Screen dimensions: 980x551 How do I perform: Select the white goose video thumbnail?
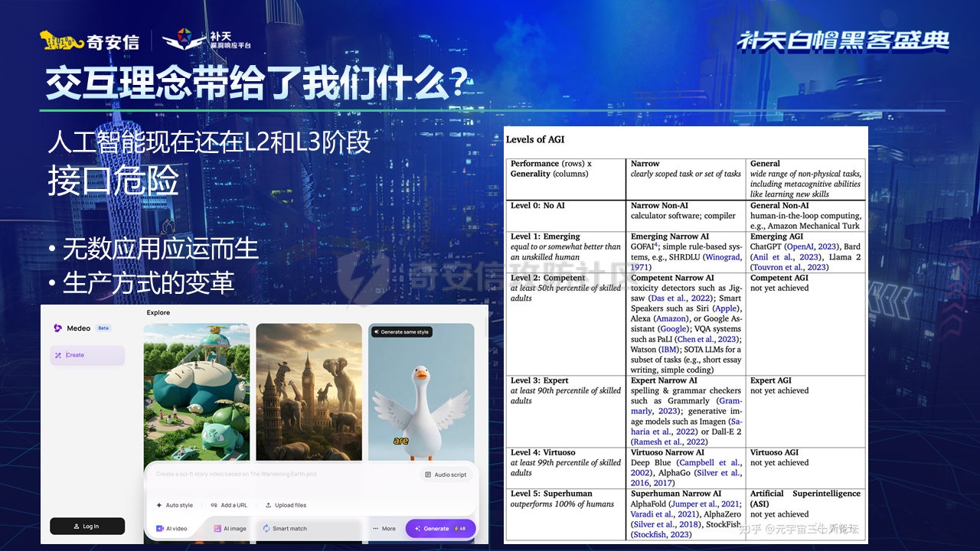tap(421, 398)
